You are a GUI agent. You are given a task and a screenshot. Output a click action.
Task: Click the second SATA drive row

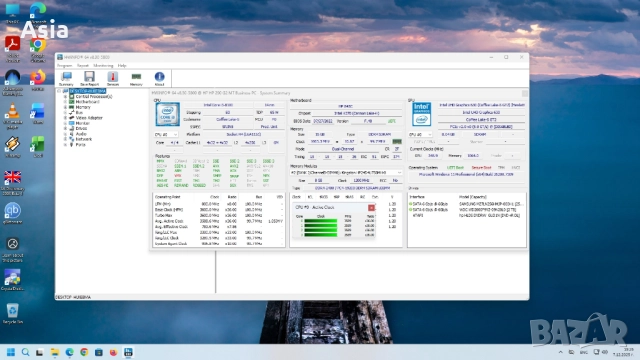[467, 209]
